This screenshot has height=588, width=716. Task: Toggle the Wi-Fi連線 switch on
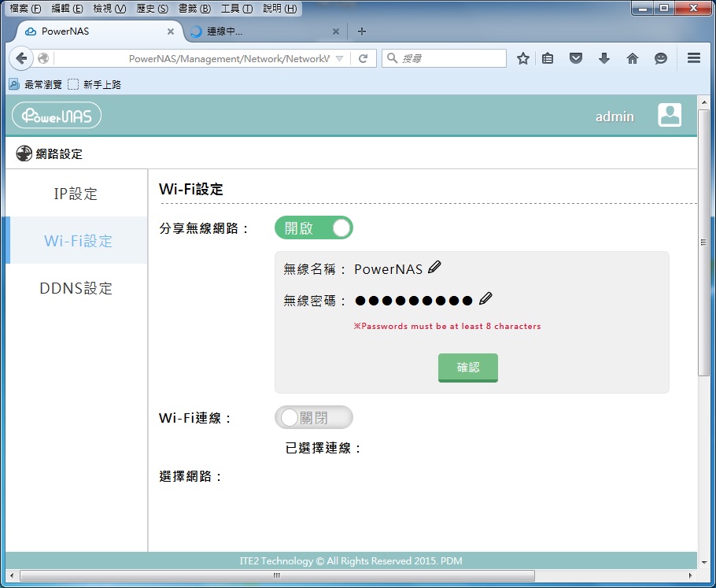point(314,417)
